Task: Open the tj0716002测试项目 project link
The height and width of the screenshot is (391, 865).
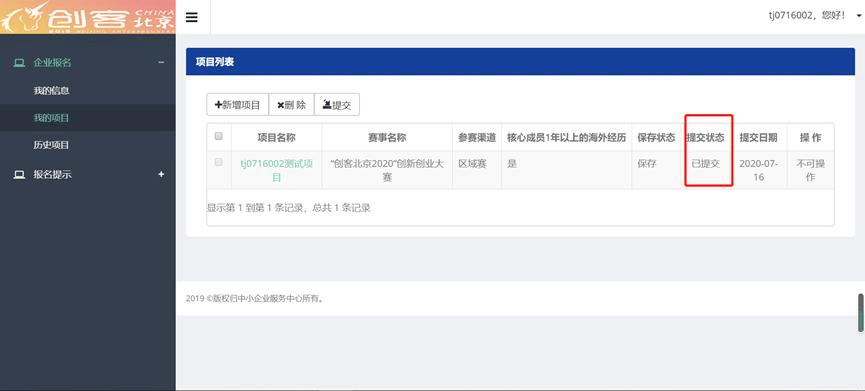Action: pos(276,170)
